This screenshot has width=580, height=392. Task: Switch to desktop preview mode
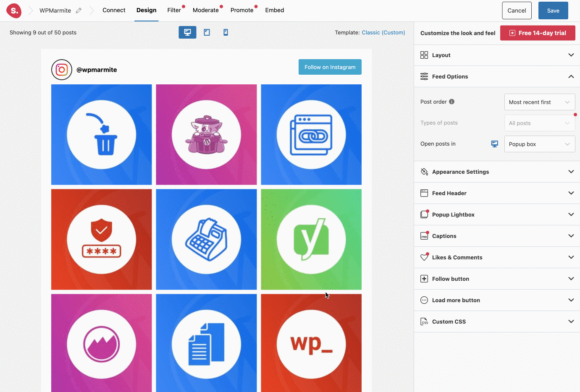click(187, 32)
